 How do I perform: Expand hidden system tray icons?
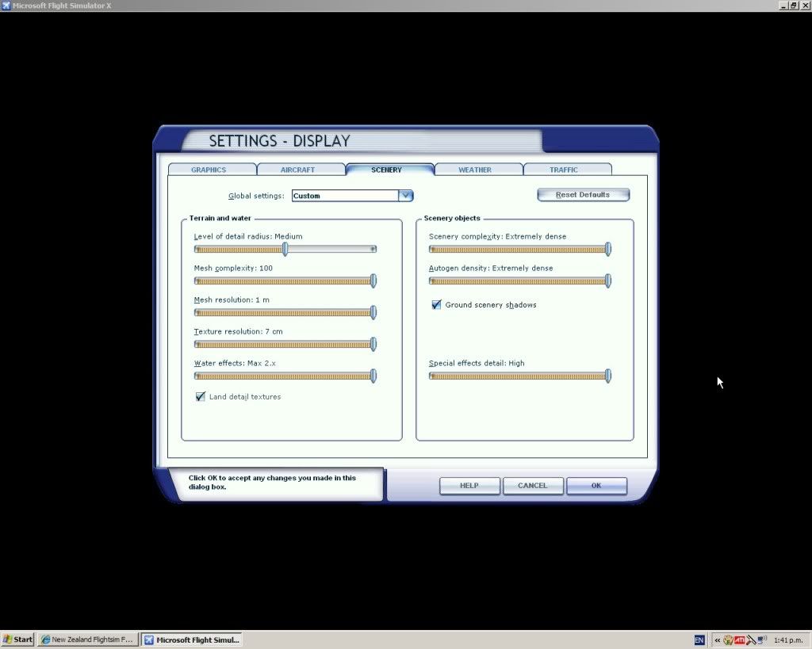tap(718, 639)
